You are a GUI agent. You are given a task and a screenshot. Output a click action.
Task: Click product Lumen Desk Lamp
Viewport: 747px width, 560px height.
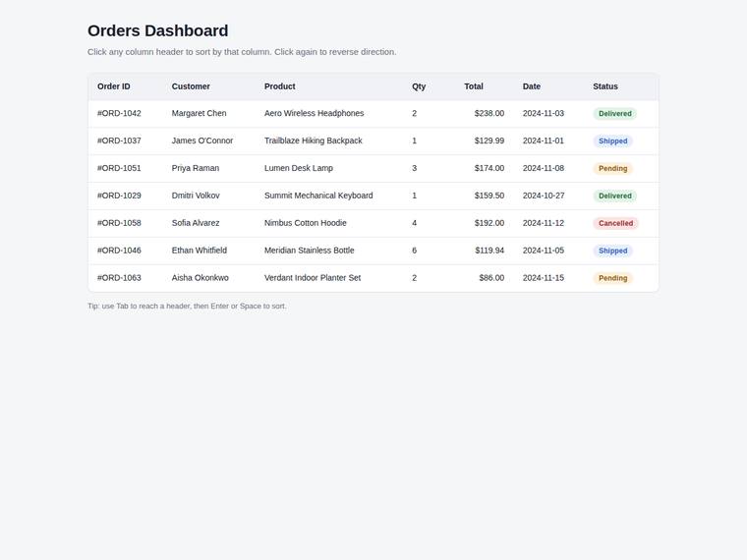[299, 168]
